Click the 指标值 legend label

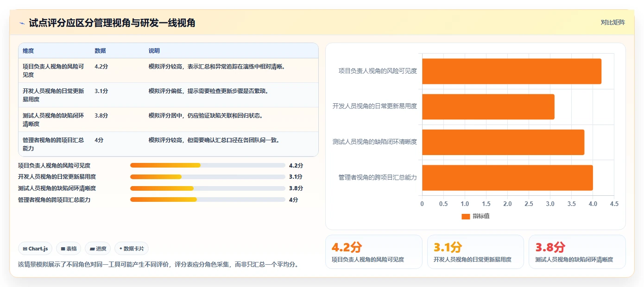tap(481, 217)
